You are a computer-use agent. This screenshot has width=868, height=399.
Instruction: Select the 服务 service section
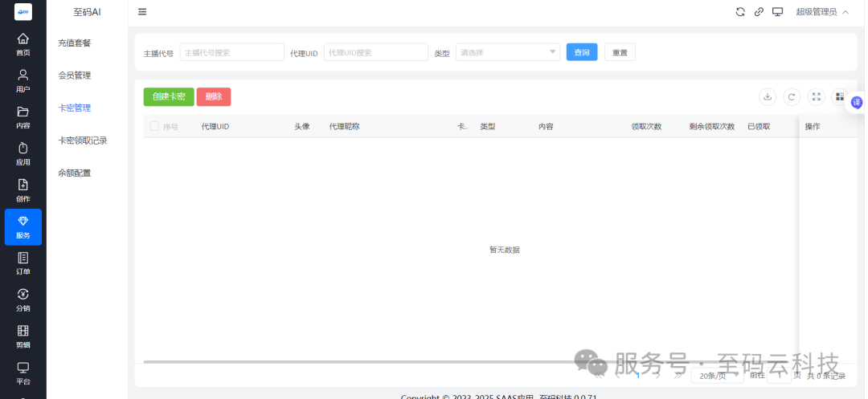23,227
